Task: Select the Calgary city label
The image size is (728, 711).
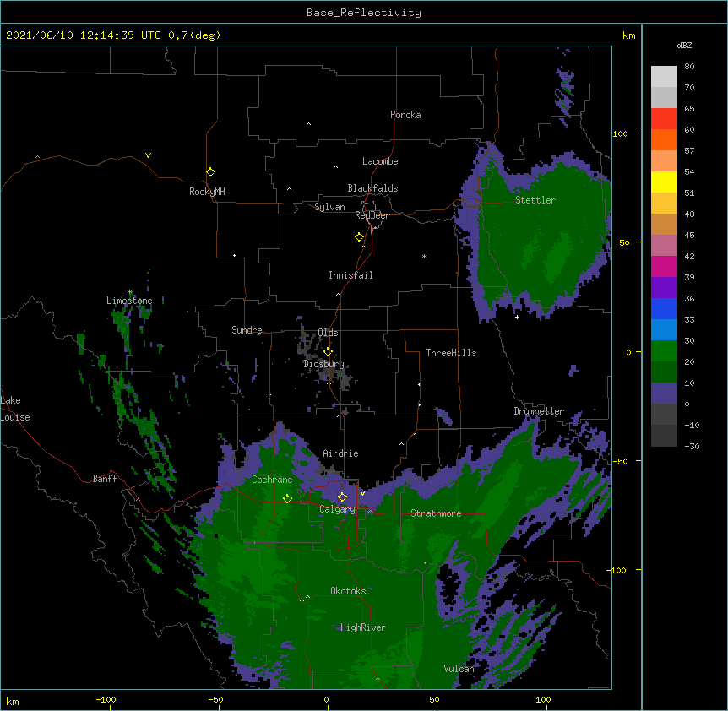Action: (337, 509)
